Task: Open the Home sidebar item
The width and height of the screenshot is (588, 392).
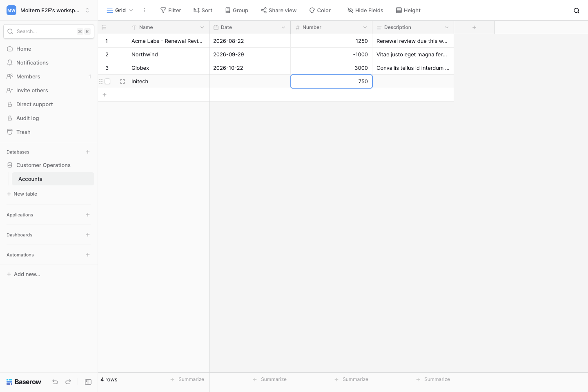Action: tap(49, 49)
